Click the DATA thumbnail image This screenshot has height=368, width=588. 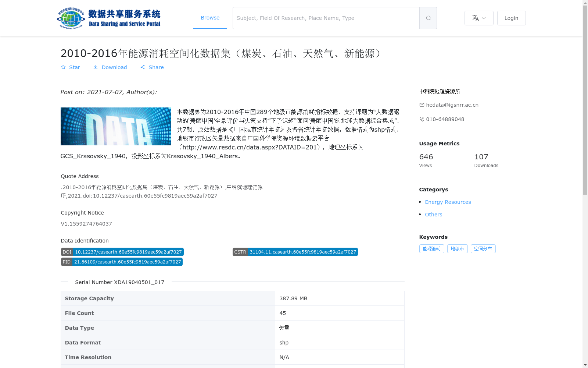coord(116,126)
